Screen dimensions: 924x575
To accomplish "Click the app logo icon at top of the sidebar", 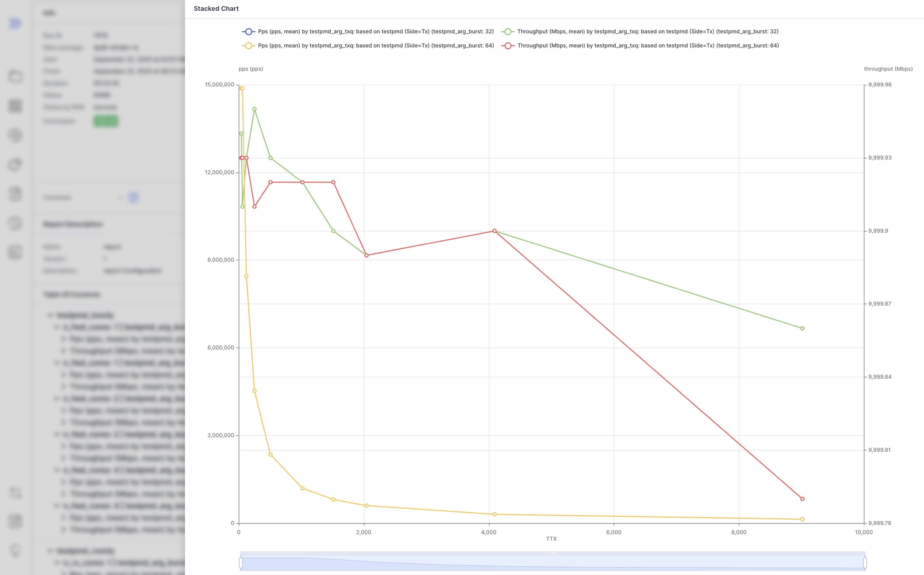I will pyautogui.click(x=15, y=23).
